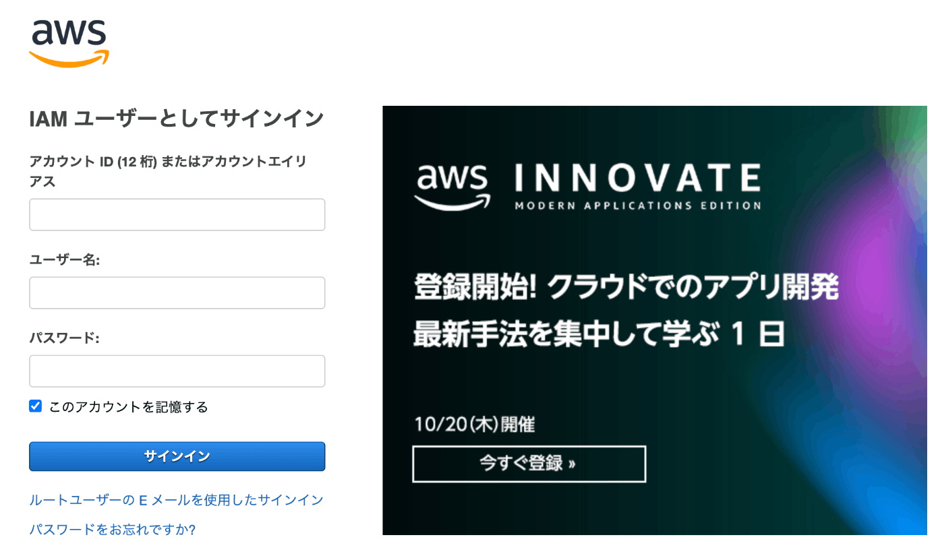Click the ユーザー名 input field
Screen dimensions: 944x560
(x=177, y=292)
